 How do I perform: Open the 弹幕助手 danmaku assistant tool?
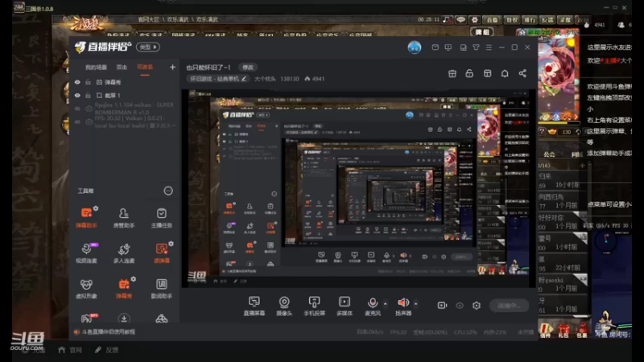[x=86, y=217]
